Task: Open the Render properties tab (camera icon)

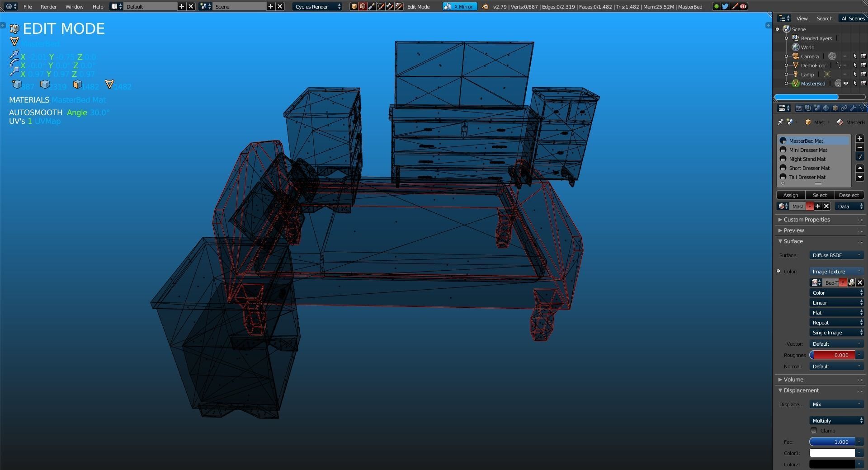Action: point(799,108)
